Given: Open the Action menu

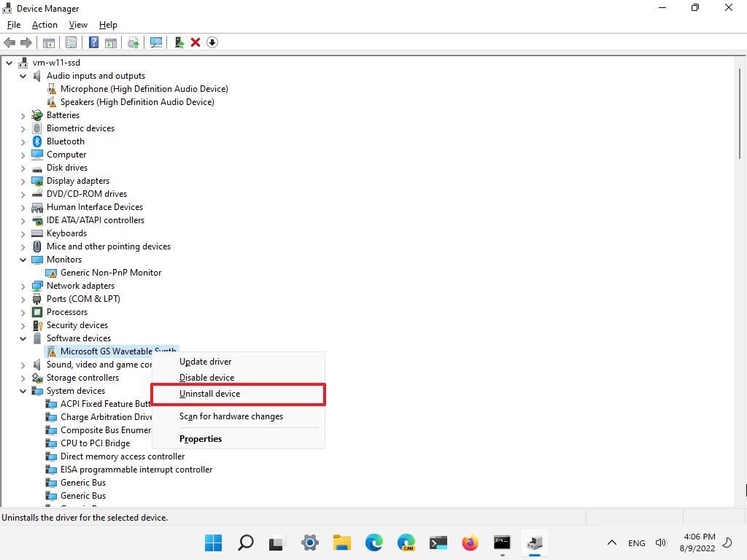Looking at the screenshot, I should 44,25.
